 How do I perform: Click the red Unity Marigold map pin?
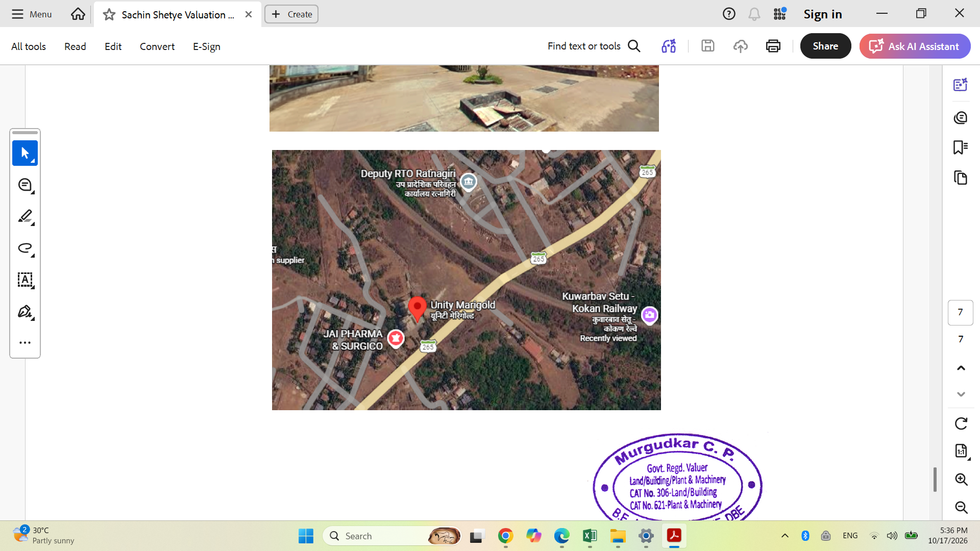pyautogui.click(x=417, y=309)
